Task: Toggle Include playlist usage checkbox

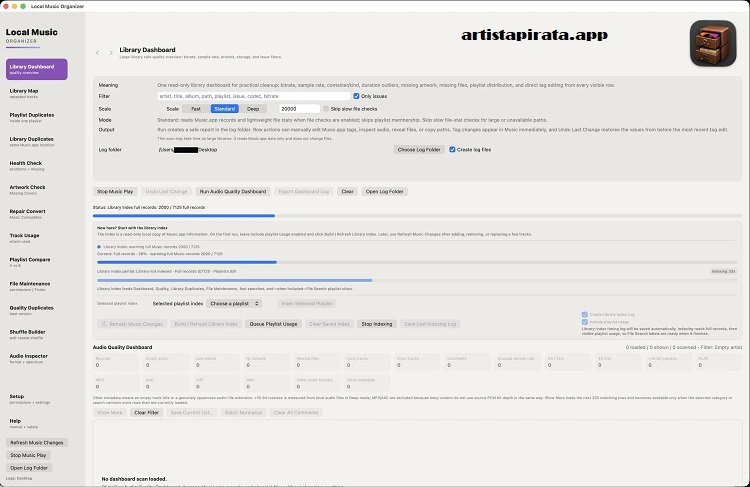Action: pos(585,322)
